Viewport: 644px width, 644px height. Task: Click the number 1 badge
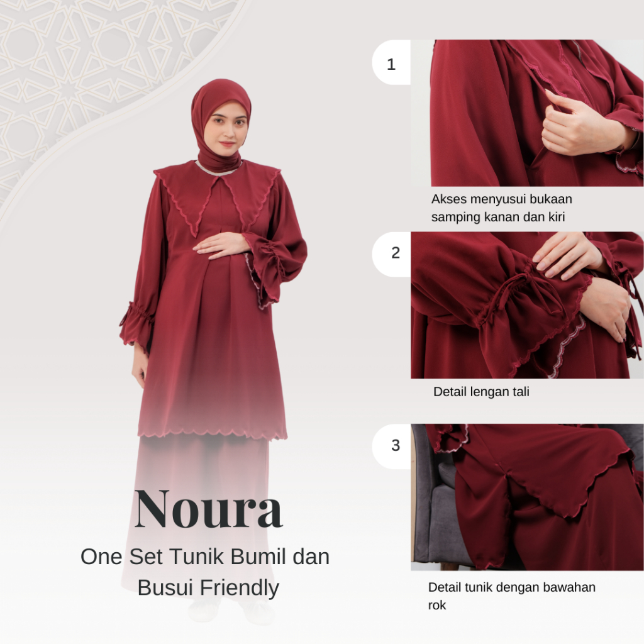coord(391,62)
